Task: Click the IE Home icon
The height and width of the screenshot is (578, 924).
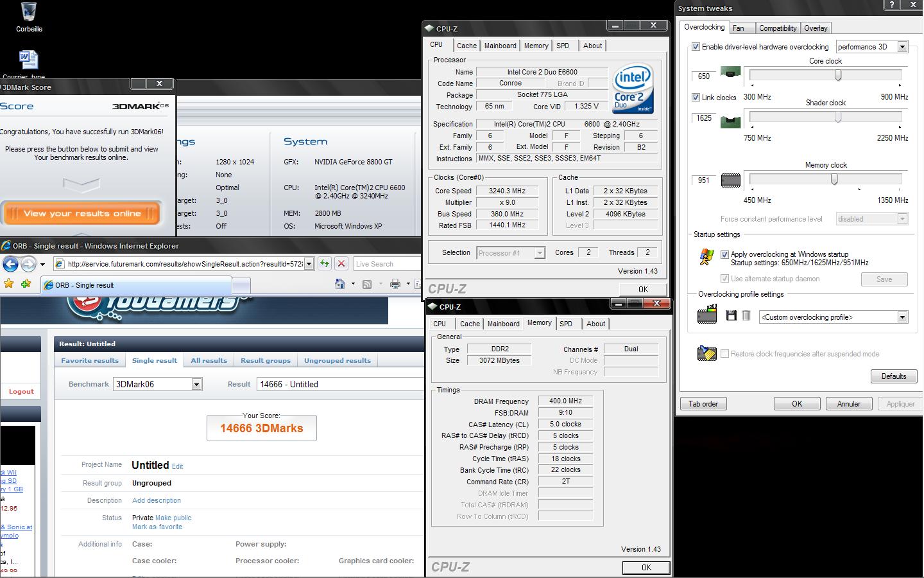Action: pos(340,284)
